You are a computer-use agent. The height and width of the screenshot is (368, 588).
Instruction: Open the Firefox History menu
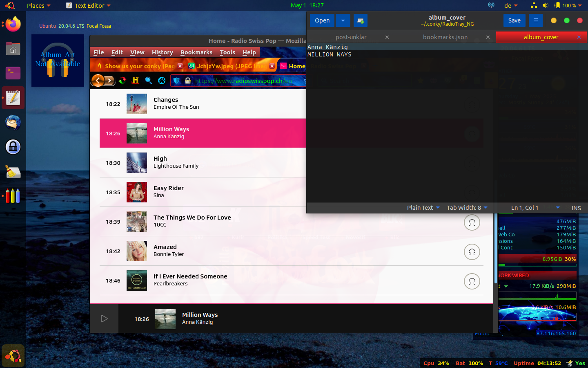[163, 52]
